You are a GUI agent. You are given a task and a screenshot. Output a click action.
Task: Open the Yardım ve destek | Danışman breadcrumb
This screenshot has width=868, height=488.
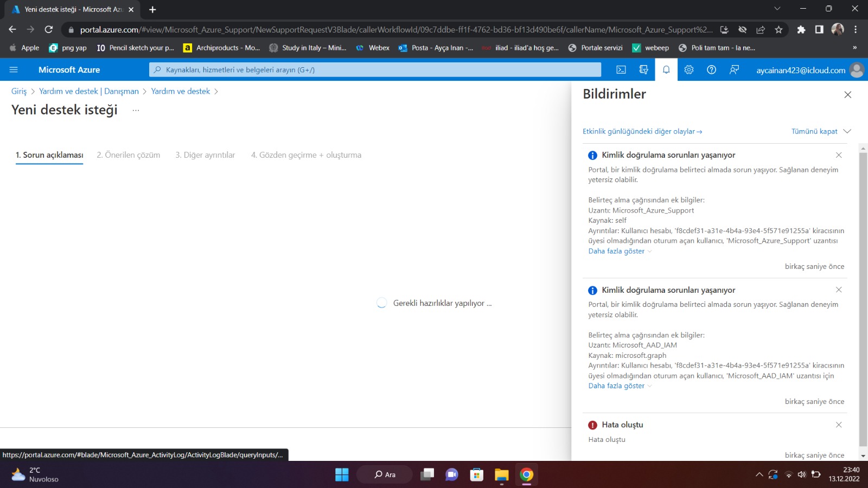(89, 91)
